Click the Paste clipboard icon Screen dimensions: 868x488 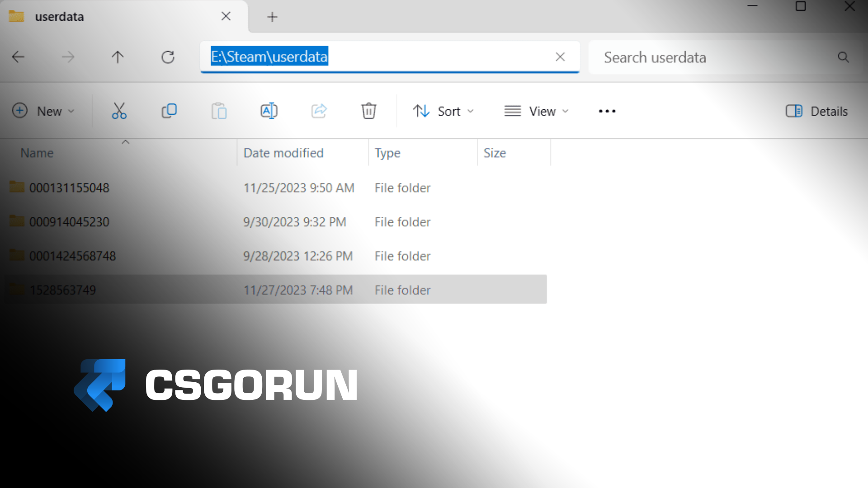(219, 111)
